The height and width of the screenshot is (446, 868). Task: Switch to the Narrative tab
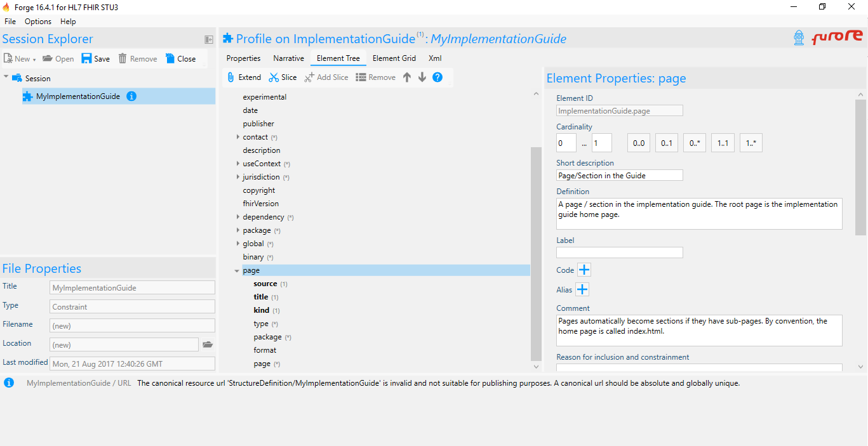coord(288,58)
